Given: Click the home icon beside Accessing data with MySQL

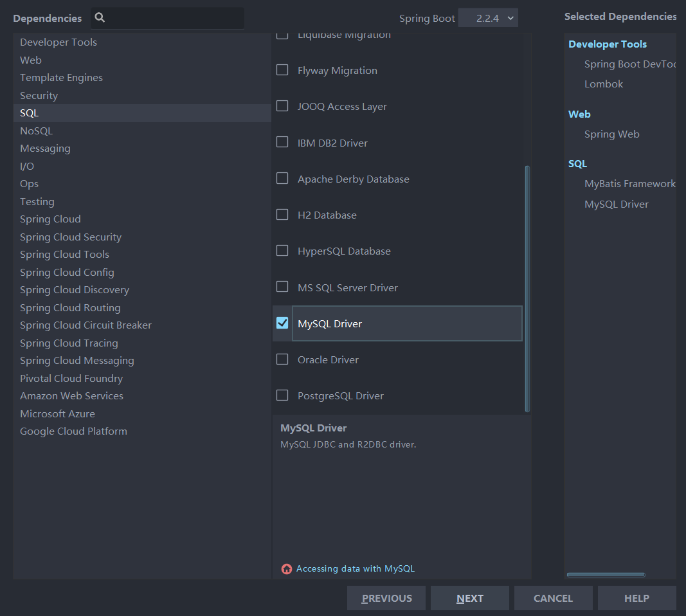Looking at the screenshot, I should point(287,569).
